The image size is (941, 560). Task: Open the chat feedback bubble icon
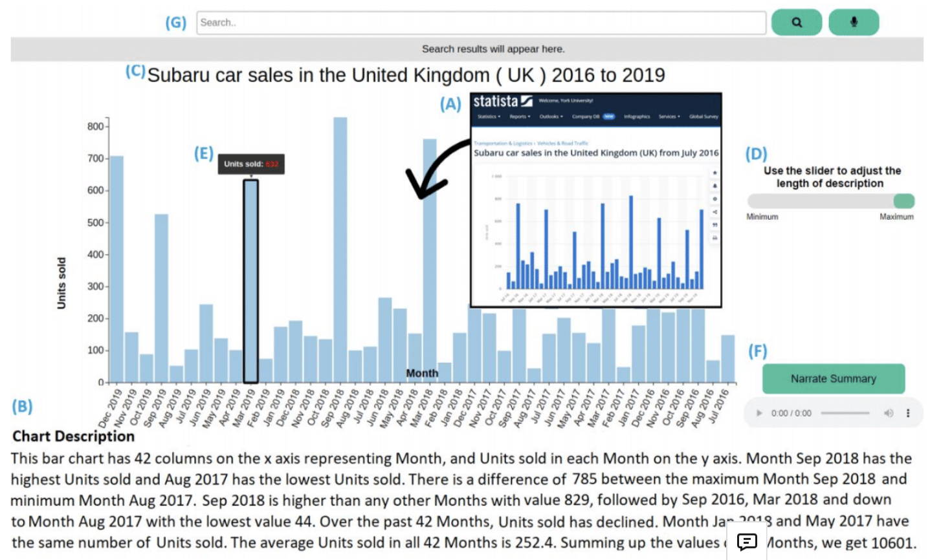pyautogui.click(x=747, y=542)
